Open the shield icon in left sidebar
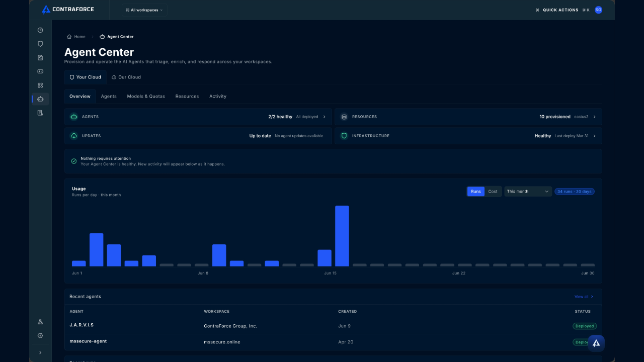 click(x=40, y=44)
